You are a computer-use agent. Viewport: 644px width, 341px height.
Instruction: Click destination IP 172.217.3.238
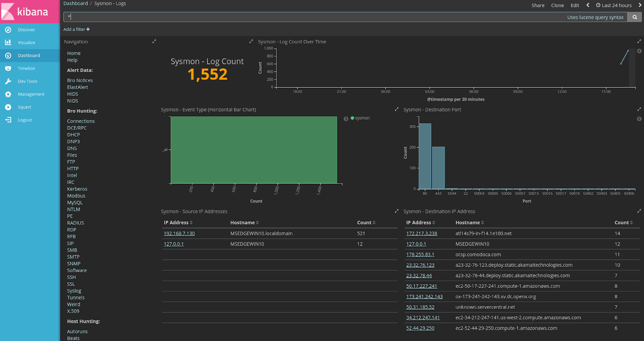(421, 234)
